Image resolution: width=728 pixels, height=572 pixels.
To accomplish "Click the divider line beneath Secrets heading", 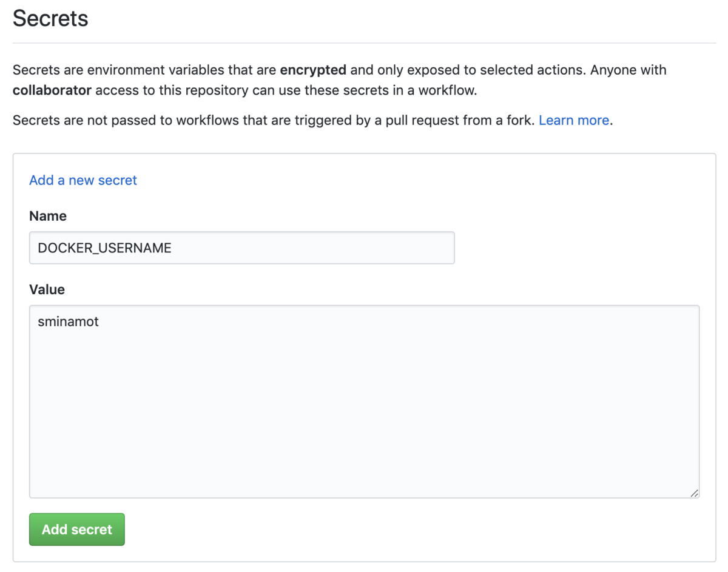I will (x=364, y=43).
